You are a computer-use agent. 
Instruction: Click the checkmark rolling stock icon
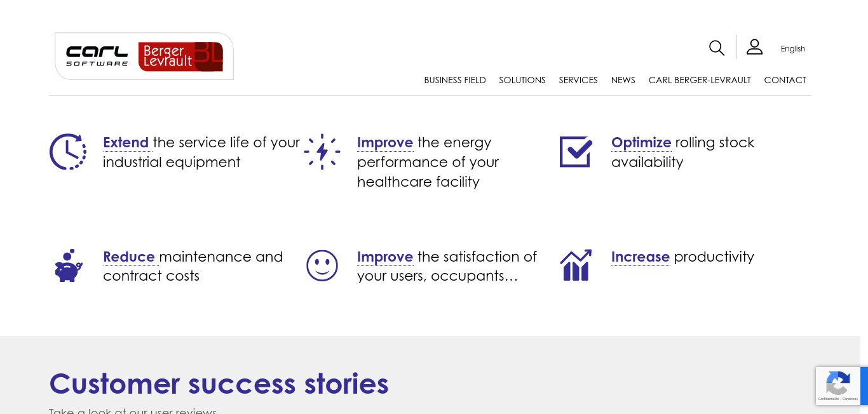(x=576, y=152)
